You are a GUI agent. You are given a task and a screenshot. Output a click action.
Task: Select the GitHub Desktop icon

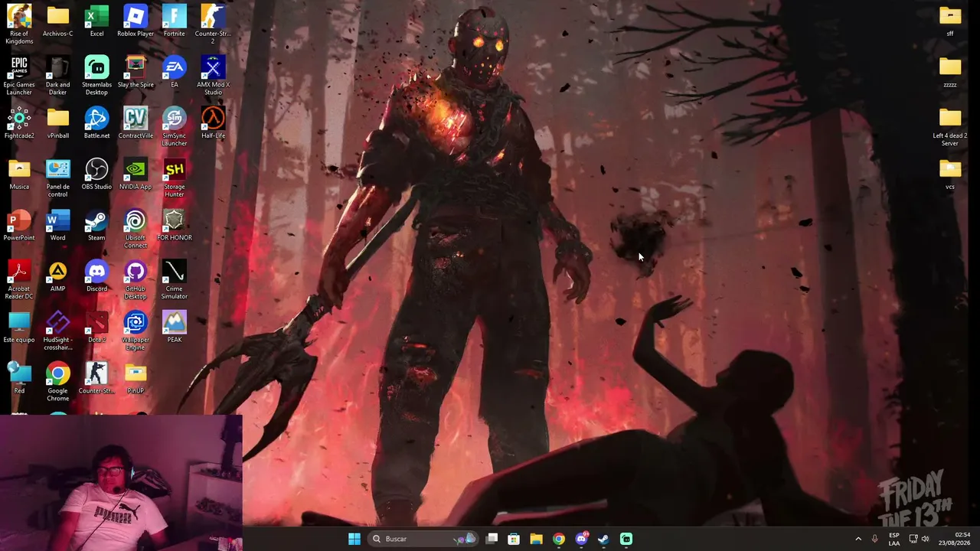[x=136, y=279]
